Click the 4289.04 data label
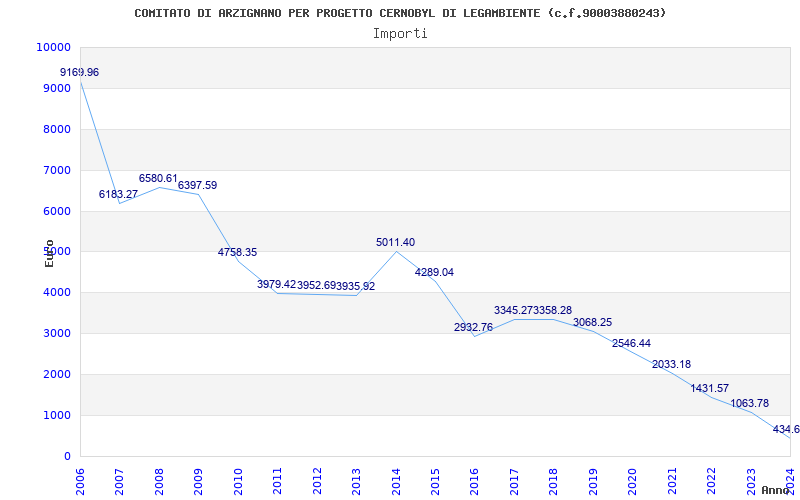 coord(434,272)
